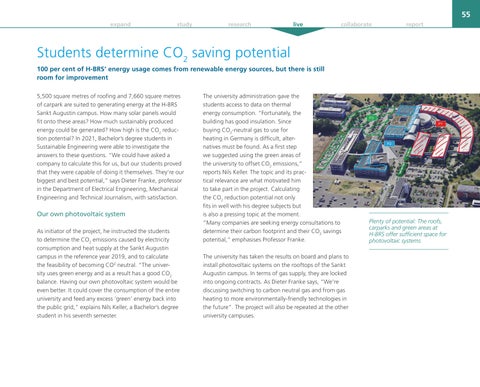This screenshot has height=387, width=480.
Task: Open the 'expand' section tab
Action: click(120, 24)
